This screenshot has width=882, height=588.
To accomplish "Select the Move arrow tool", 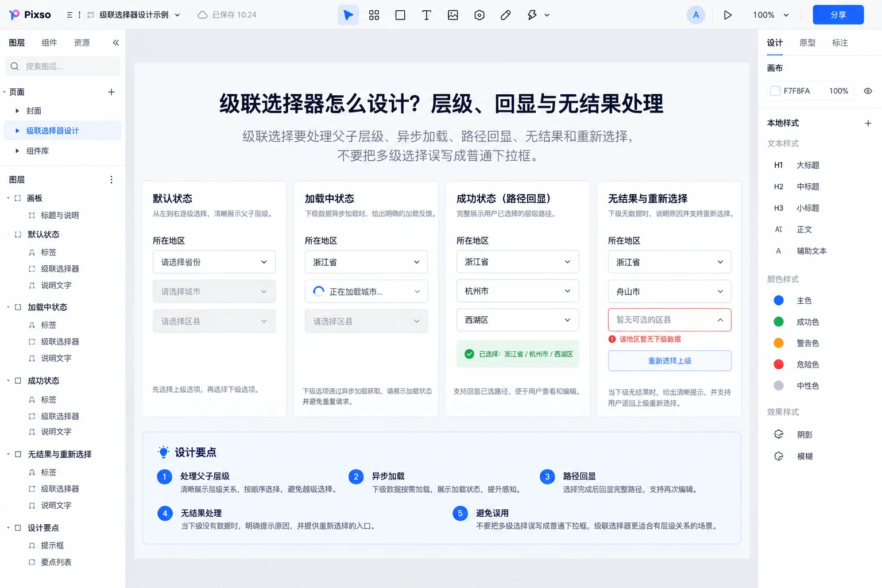I will click(348, 15).
